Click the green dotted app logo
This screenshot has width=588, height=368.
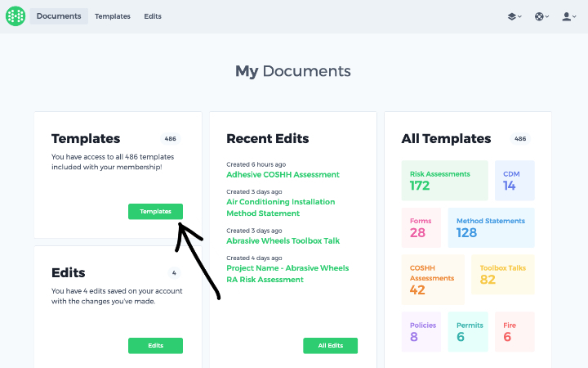click(x=16, y=16)
